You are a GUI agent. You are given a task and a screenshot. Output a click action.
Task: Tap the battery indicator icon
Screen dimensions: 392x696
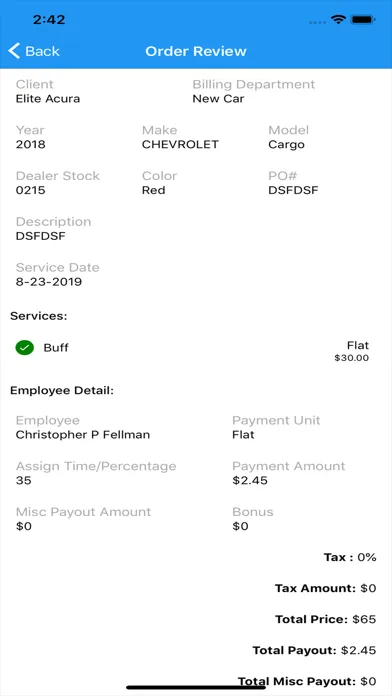[x=363, y=20]
